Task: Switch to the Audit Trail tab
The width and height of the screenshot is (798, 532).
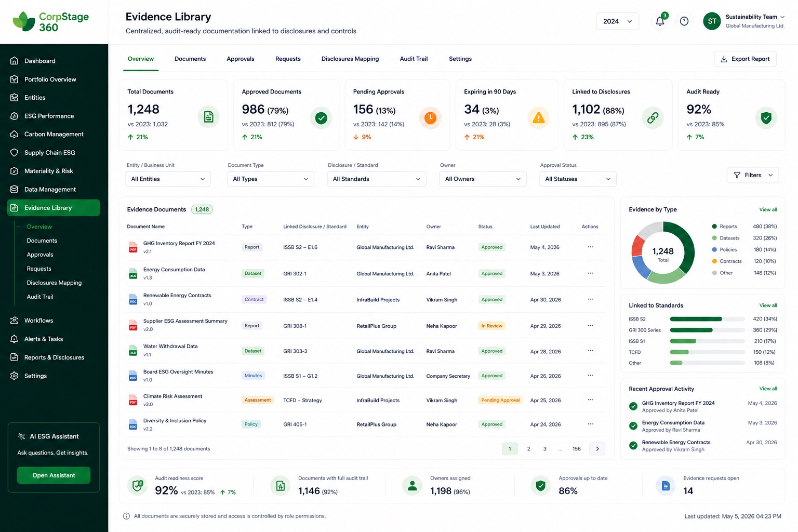Action: pos(414,59)
